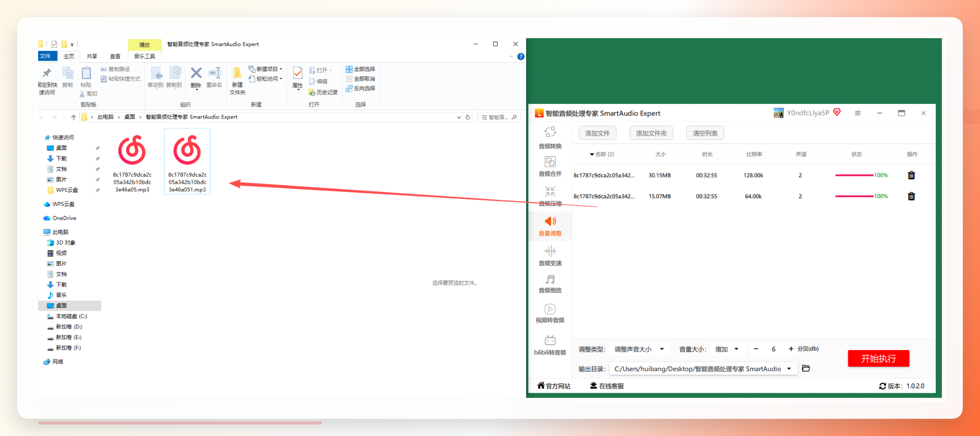Click 粘贴快捷方式 in the ribbon
980x436 pixels.
(x=120, y=79)
